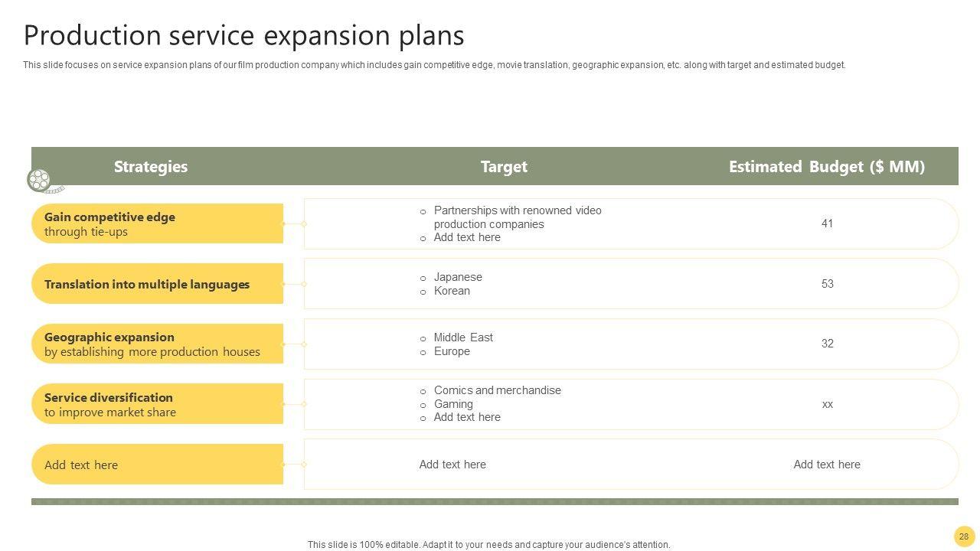Click the 'xx' budget placeholder
The height and width of the screenshot is (551, 980).
[827, 404]
